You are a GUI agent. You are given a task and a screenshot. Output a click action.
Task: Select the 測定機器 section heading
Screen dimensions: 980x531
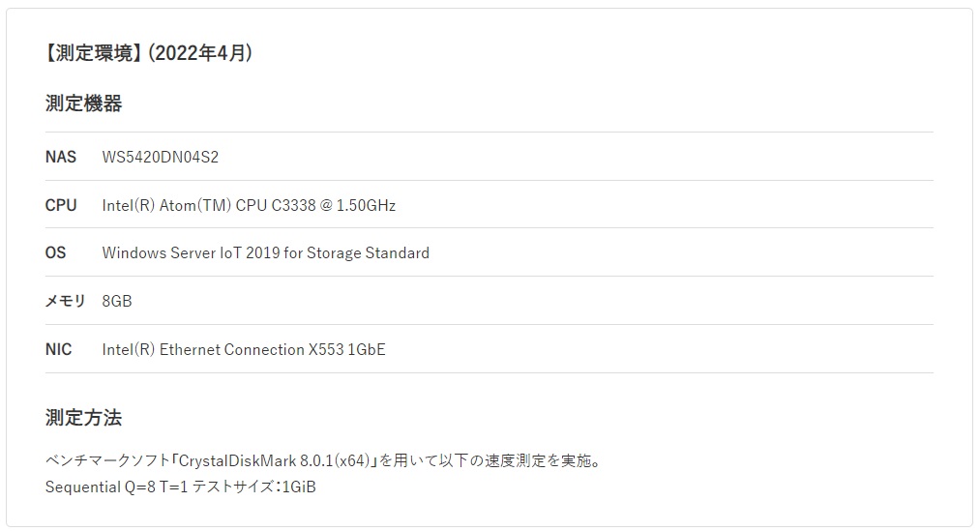[84, 103]
